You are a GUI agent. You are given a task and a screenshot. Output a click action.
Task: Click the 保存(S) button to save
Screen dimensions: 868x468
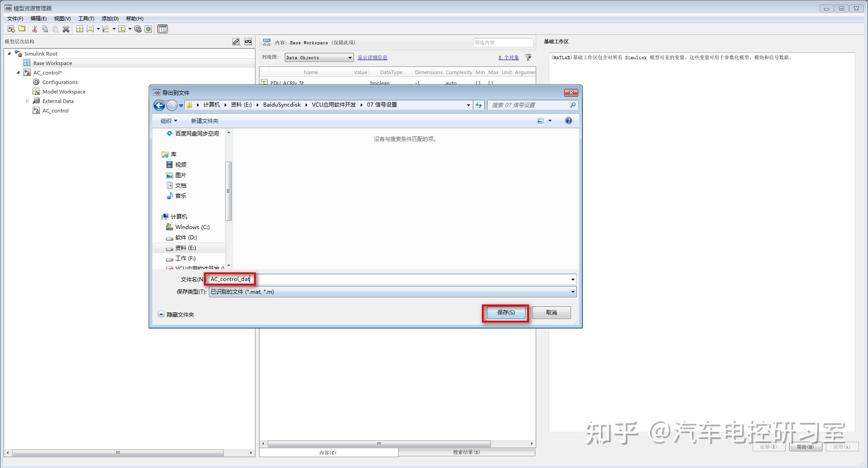point(505,312)
